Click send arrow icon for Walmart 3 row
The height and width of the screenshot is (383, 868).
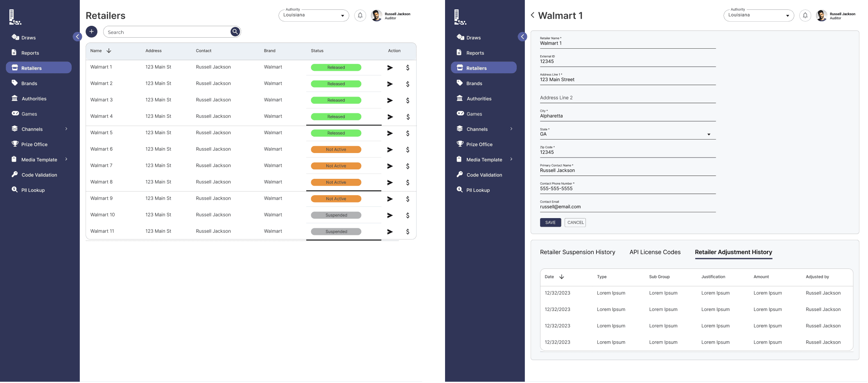[390, 100]
